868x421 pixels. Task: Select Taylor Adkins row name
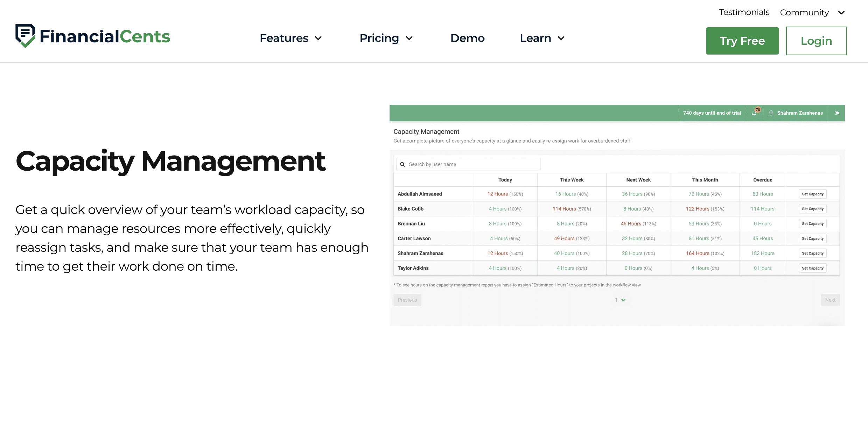[413, 268]
